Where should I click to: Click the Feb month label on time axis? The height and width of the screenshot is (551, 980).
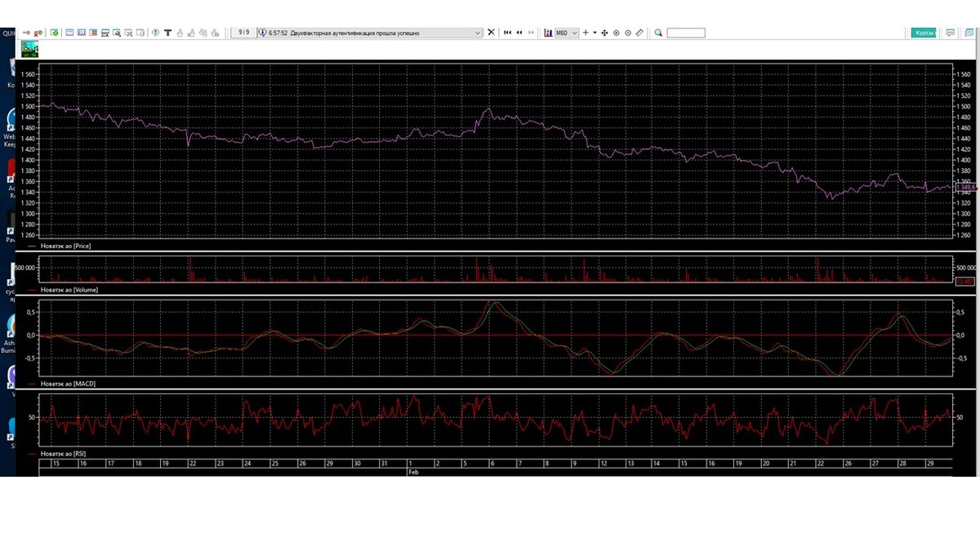(413, 472)
